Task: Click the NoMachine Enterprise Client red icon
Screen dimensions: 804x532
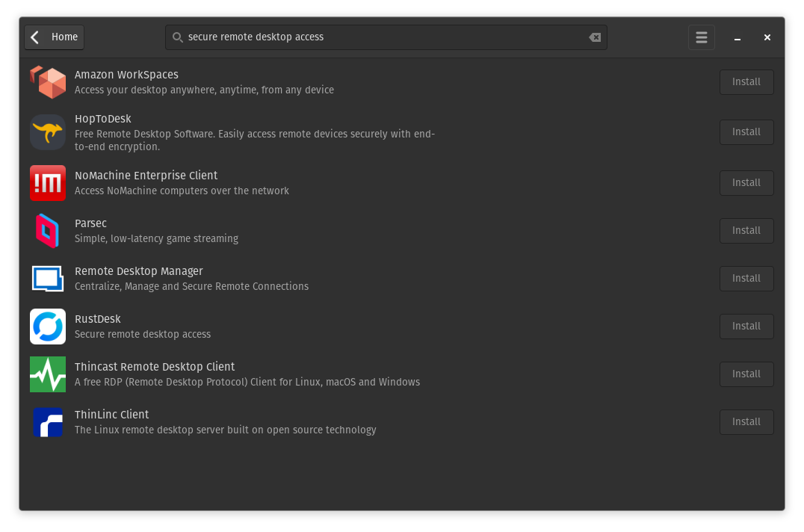Action: 48,183
